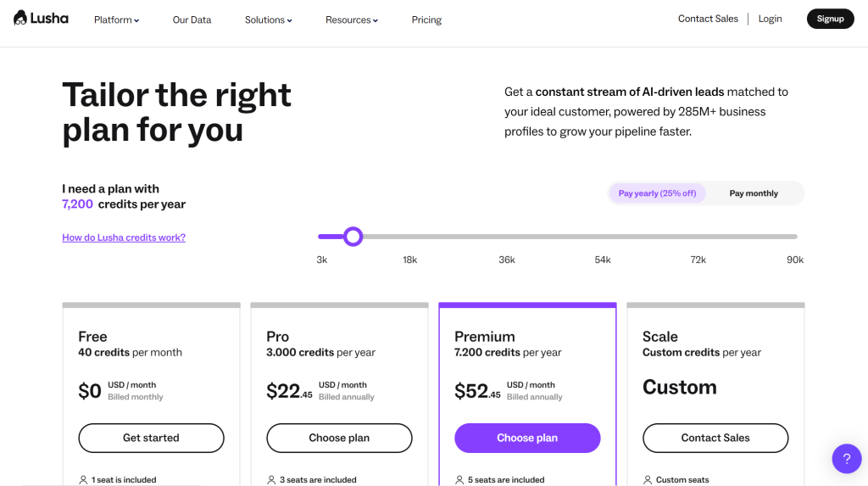The height and width of the screenshot is (486, 868).
Task: Click the Lusha logo icon
Action: coord(20,18)
